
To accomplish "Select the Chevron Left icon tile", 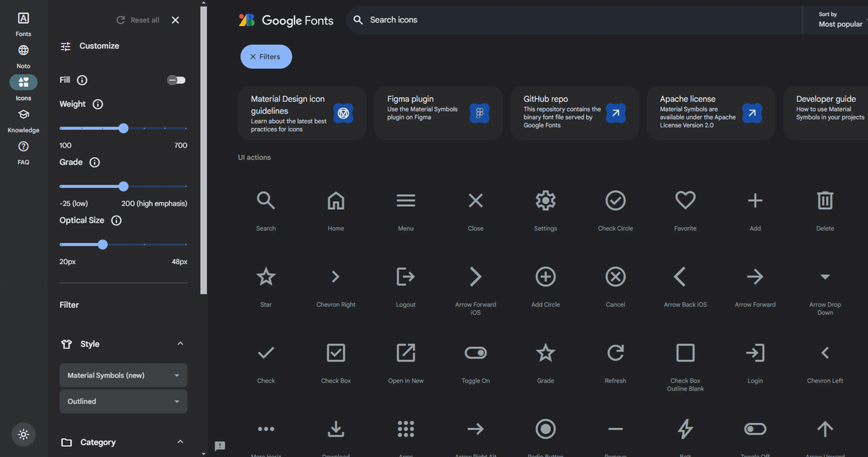I will point(825,362).
